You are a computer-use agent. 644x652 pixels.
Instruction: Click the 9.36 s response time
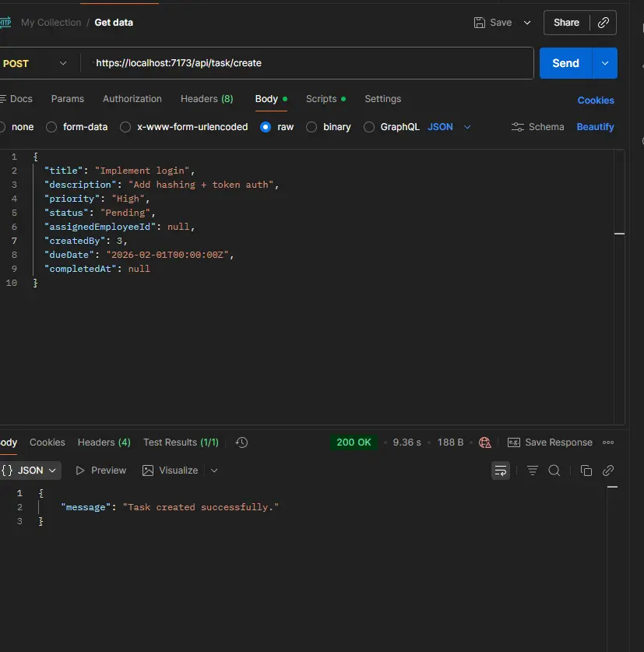pyautogui.click(x=406, y=442)
